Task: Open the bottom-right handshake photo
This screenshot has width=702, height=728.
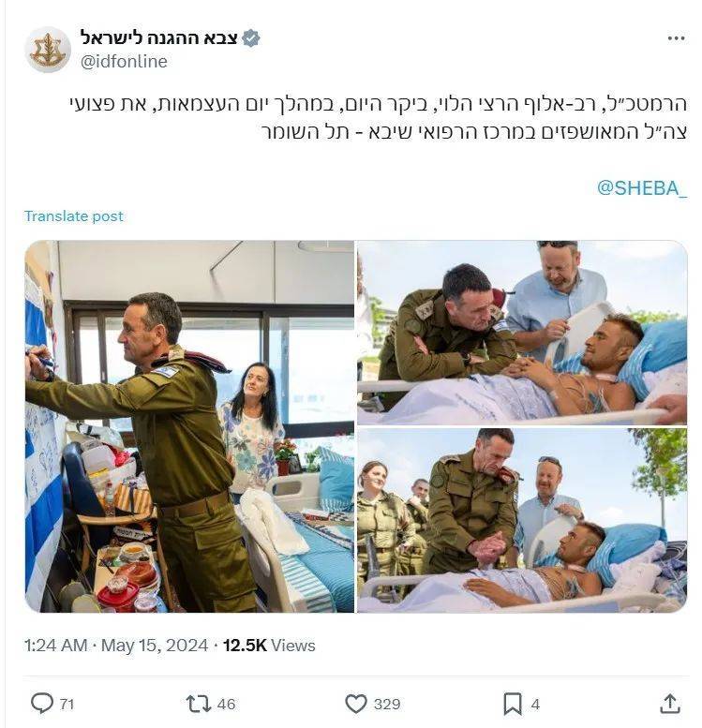Action: click(522, 520)
